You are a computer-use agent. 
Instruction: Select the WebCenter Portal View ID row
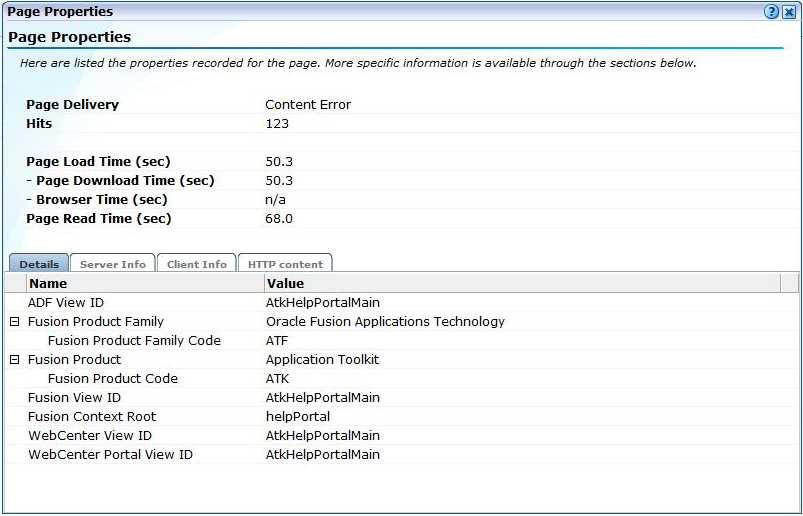[402, 454]
